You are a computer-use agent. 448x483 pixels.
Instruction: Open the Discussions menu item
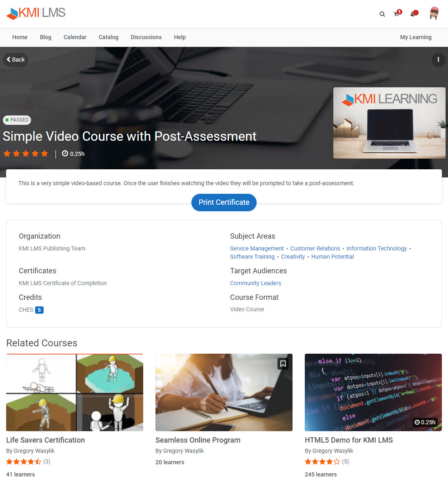coord(146,37)
